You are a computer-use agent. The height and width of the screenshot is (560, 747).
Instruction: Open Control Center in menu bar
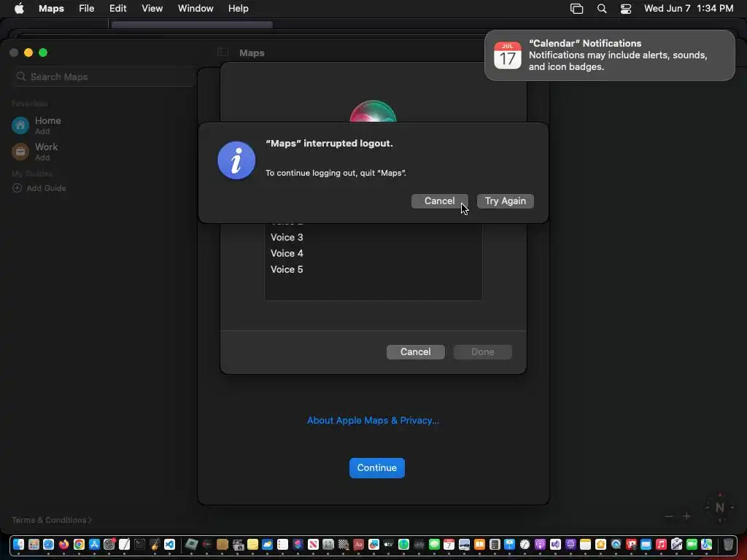(x=625, y=9)
